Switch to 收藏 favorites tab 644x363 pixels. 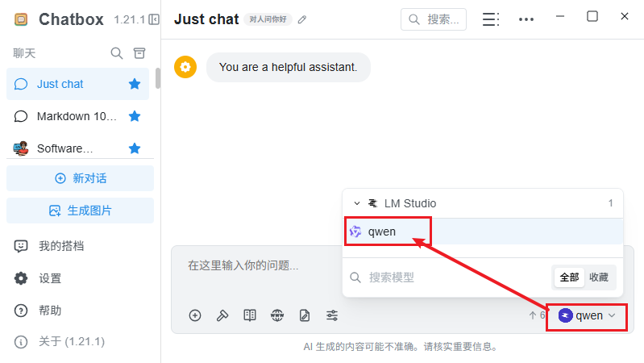pyautogui.click(x=599, y=277)
